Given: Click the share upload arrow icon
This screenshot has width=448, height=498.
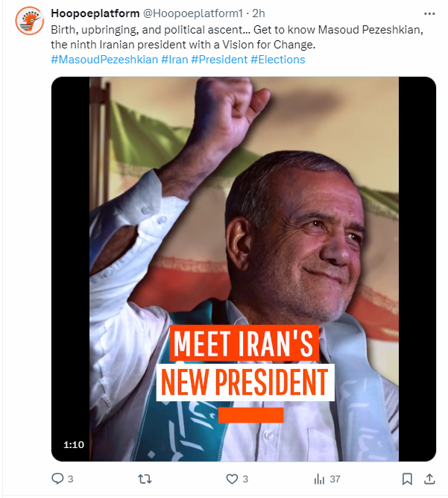Looking at the screenshot, I should [429, 479].
